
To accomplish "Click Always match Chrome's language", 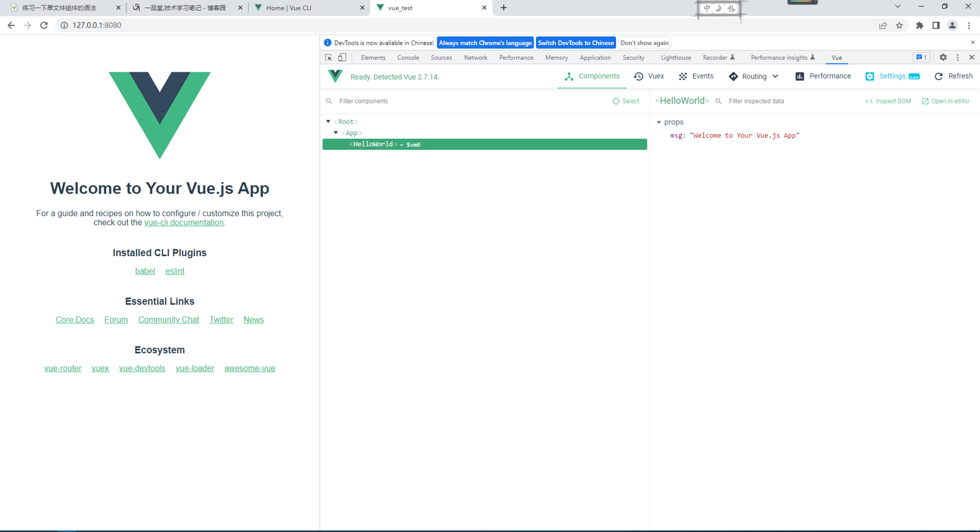I will pyautogui.click(x=485, y=43).
